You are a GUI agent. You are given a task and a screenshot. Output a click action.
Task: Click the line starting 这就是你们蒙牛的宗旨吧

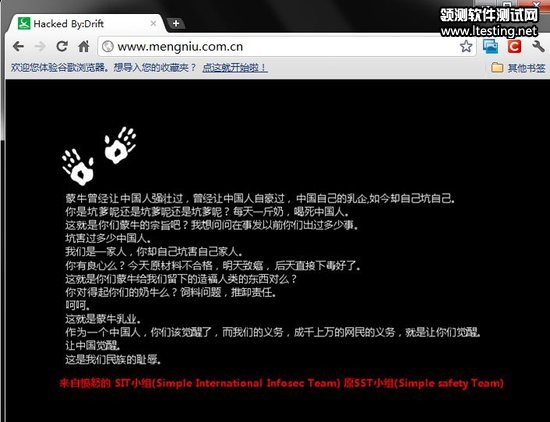coord(212,225)
